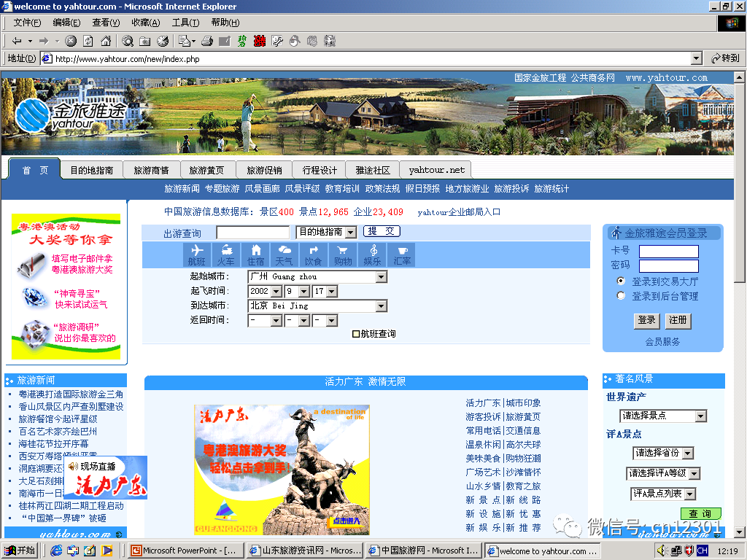Open the 旅游投诉 link in blue bar
Viewport: 747px width, 560px height.
click(x=511, y=189)
